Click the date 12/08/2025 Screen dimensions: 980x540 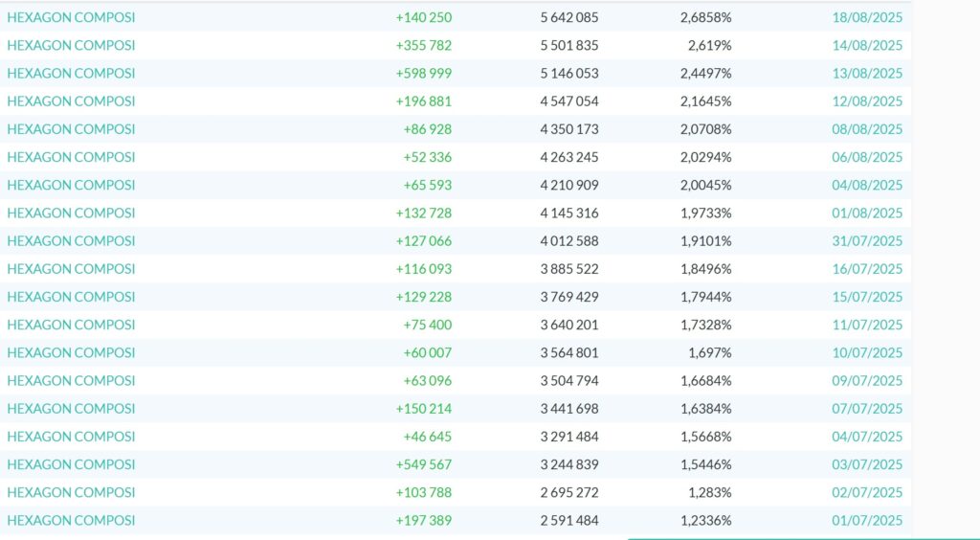pos(867,101)
